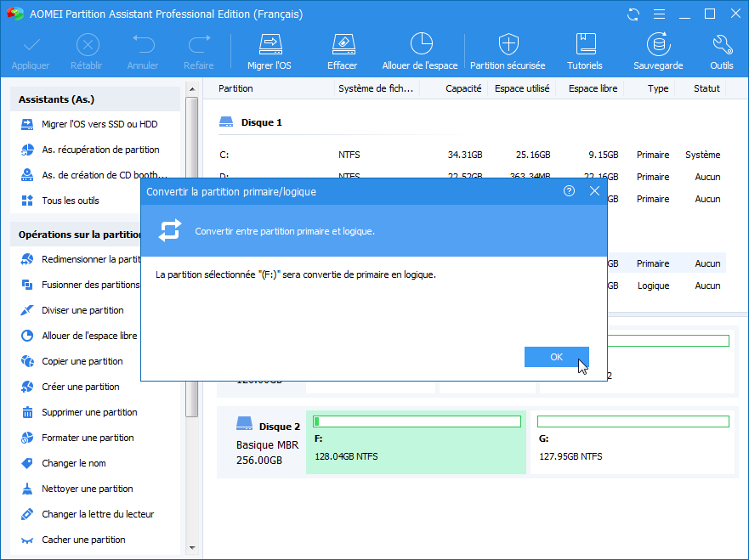Confirm conversion with the OK button
The height and width of the screenshot is (560, 749).
tap(556, 357)
